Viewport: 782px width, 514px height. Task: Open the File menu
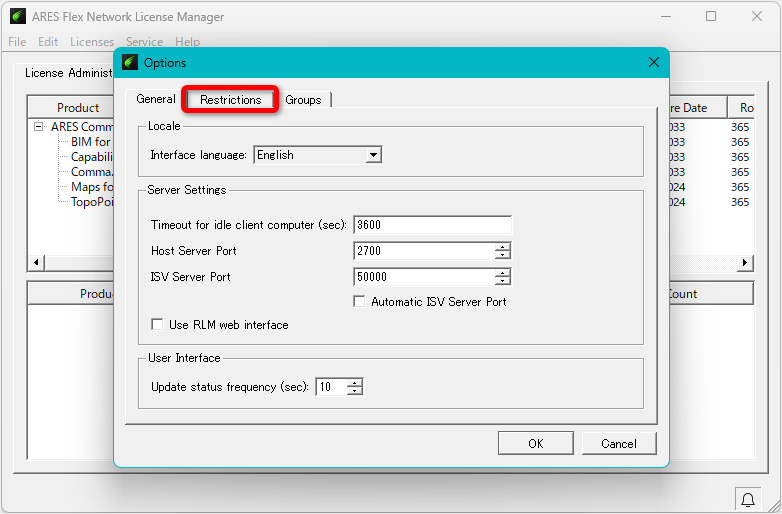click(x=17, y=42)
